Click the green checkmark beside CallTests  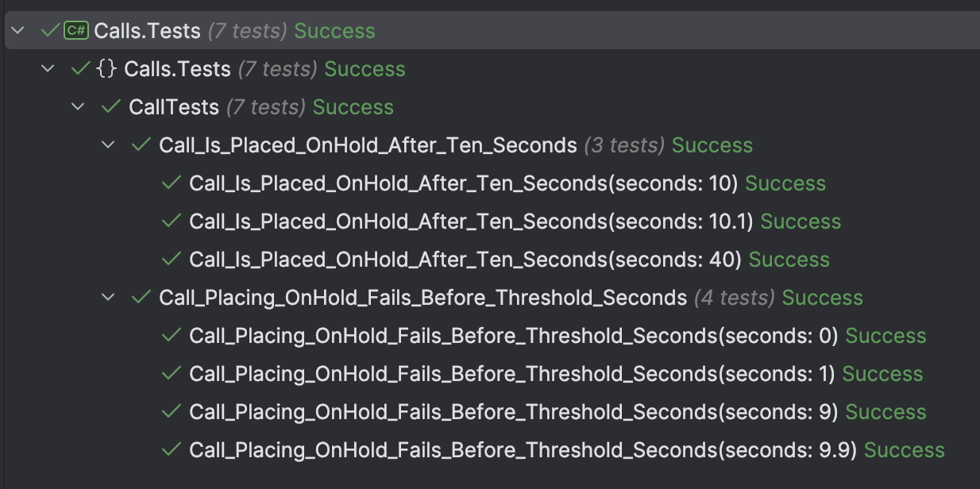(111, 107)
